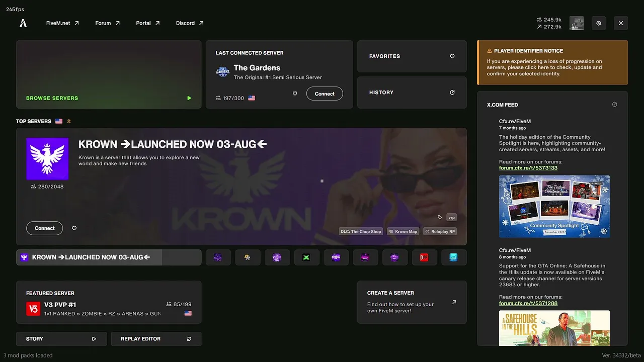Viewport: 644px width, 362px height.
Task: Open the Favorites panel
Action: coord(412,56)
